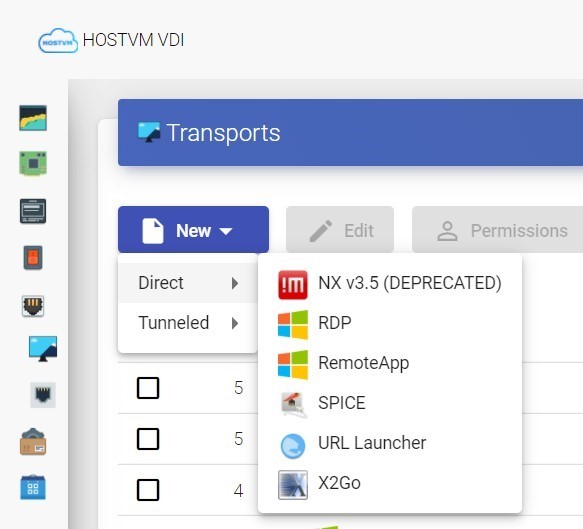This screenshot has width=583, height=529.
Task: Click the Edit button
Action: (x=340, y=230)
